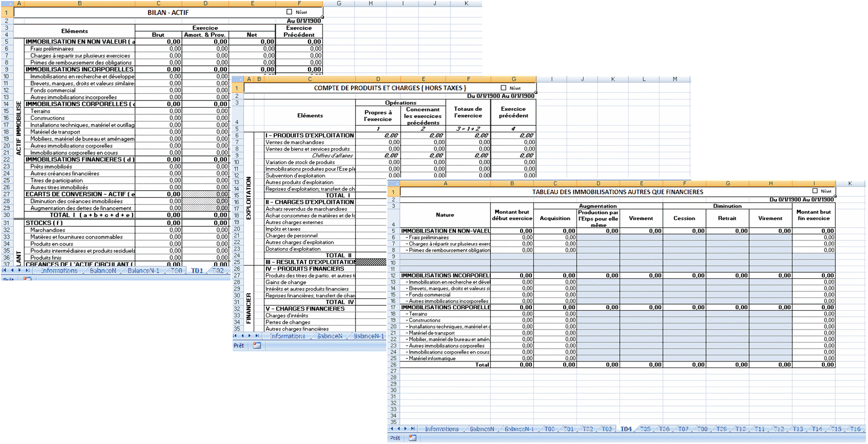Open Informations tab in Bilan Actif window

[x=59, y=271]
